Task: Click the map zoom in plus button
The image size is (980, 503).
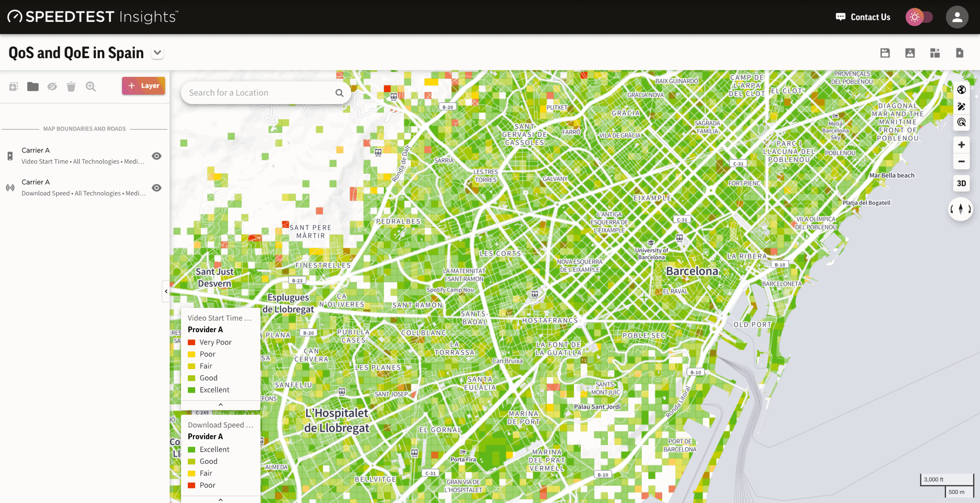Action: [961, 145]
